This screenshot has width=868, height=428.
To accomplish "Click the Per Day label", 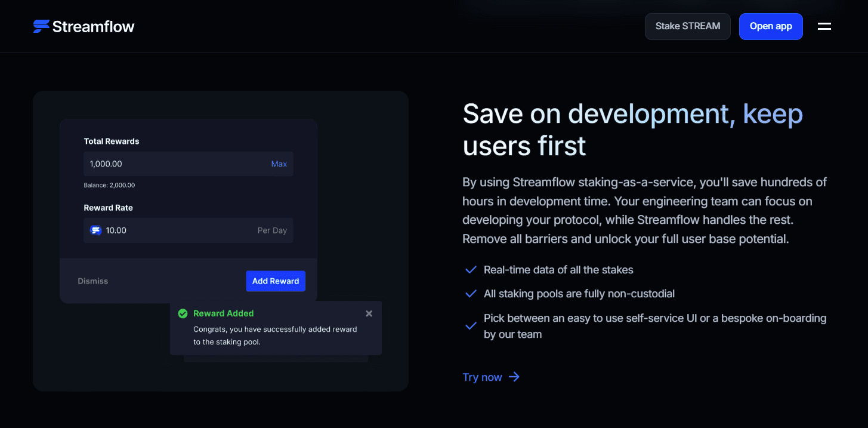I will (272, 230).
